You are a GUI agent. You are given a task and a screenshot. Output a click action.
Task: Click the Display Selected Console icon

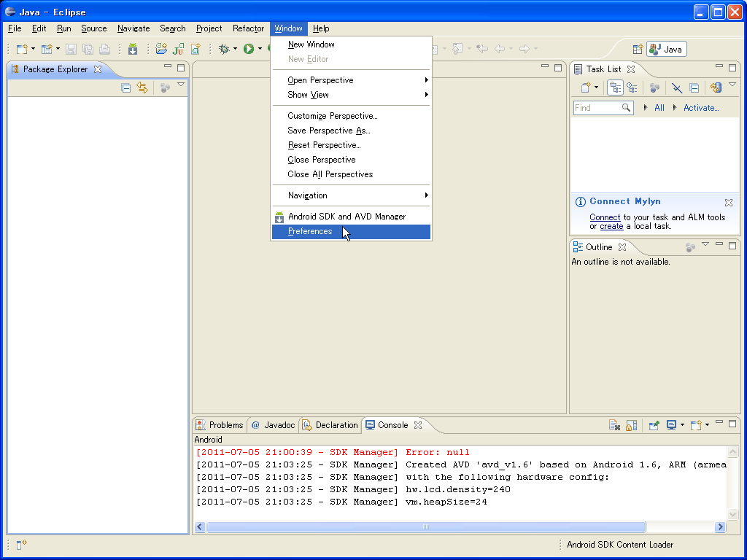(671, 425)
